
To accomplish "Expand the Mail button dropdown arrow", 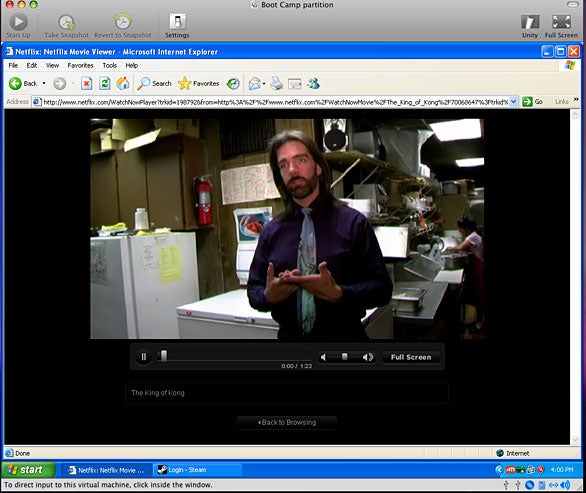I will click(x=264, y=84).
